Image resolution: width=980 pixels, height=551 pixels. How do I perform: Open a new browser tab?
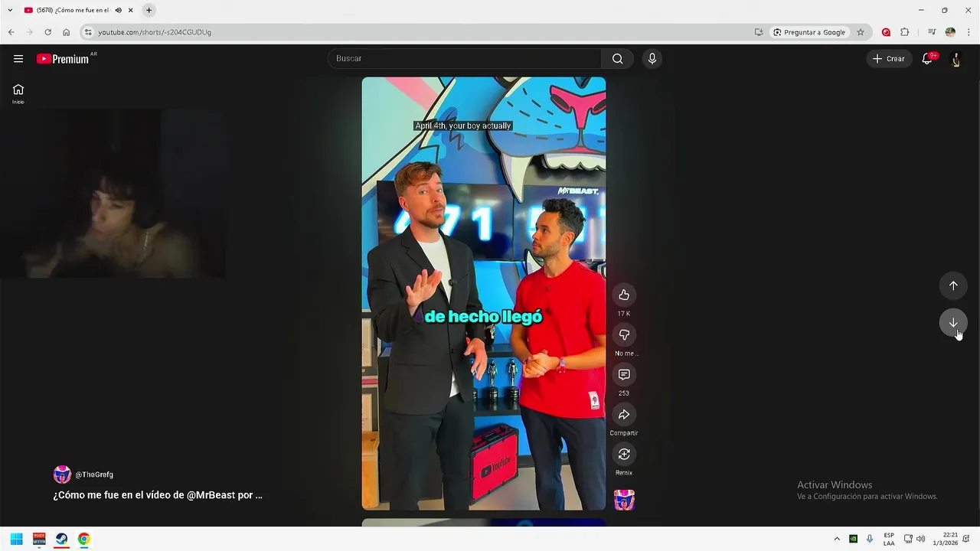point(149,10)
